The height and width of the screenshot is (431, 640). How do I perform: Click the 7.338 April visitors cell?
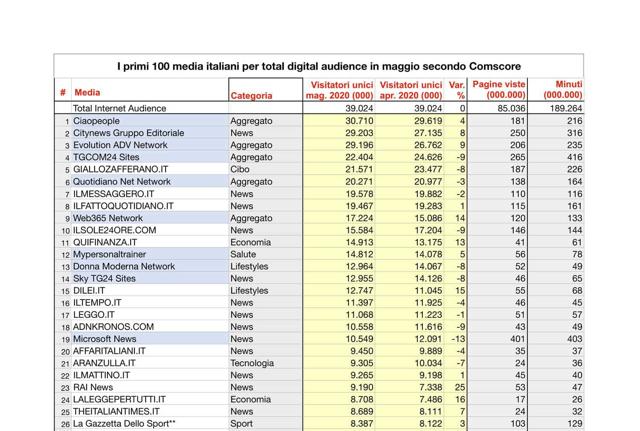click(x=430, y=387)
